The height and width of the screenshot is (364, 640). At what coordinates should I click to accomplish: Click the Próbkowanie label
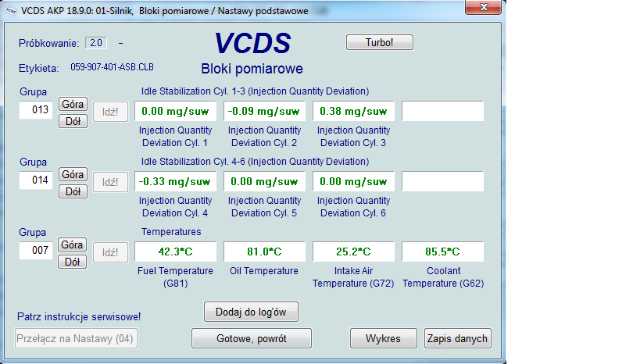click(x=49, y=43)
